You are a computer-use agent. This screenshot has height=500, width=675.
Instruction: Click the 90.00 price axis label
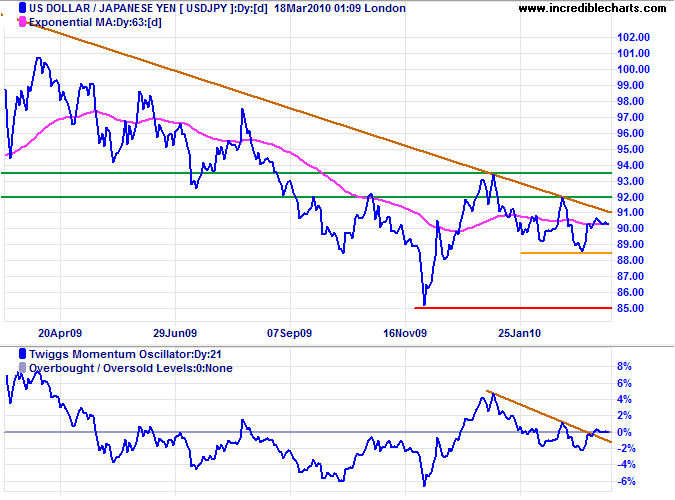coord(630,228)
